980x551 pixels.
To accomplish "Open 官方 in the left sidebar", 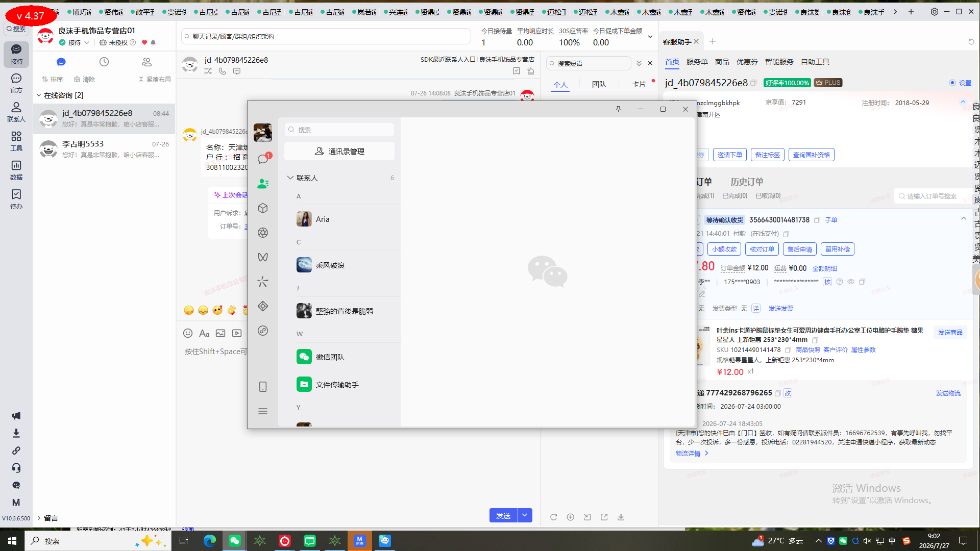I will point(16,83).
